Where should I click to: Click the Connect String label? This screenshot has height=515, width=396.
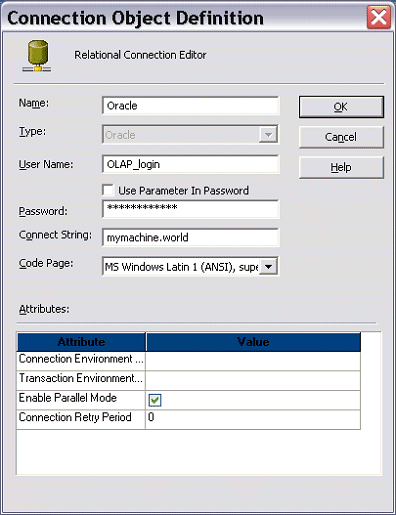(x=55, y=235)
